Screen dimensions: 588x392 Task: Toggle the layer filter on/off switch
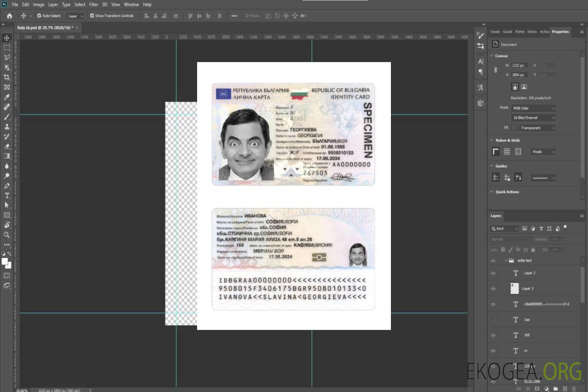tap(565, 228)
